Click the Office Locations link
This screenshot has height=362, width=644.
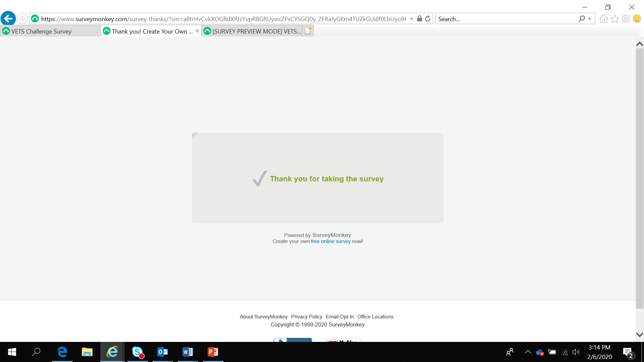pyautogui.click(x=375, y=317)
